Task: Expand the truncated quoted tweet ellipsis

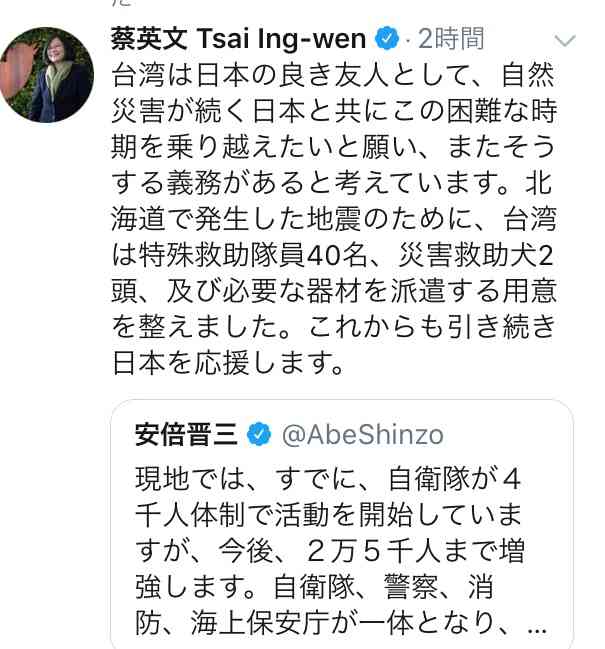Action: 538,628
